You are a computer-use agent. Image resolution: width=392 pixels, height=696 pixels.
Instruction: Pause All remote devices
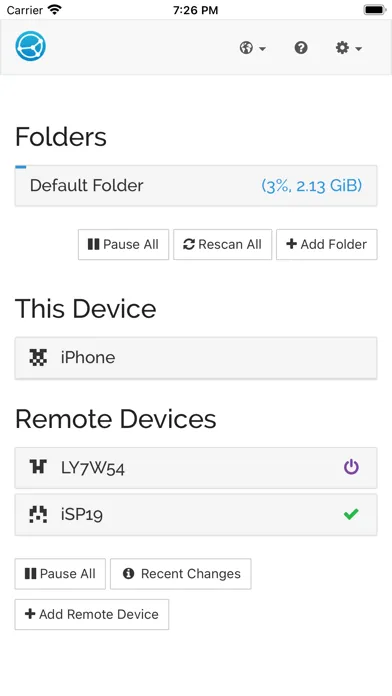[60, 574]
